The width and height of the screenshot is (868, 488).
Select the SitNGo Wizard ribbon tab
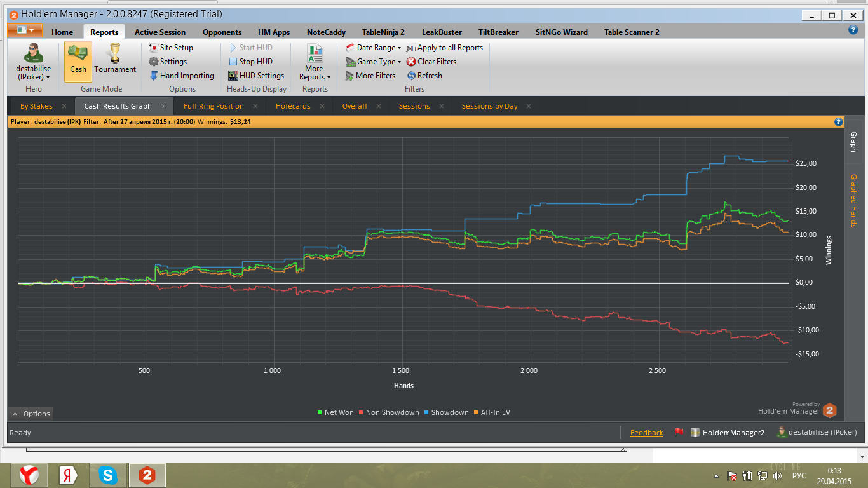point(561,32)
